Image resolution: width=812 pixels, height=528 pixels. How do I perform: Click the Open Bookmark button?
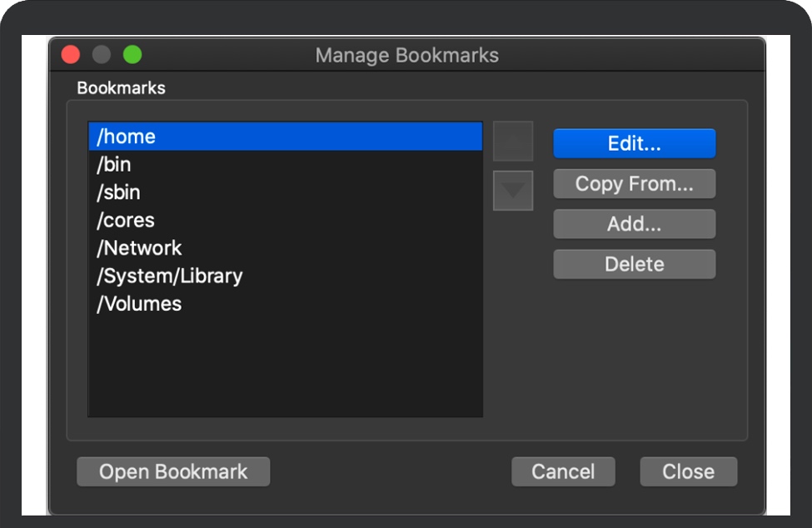coord(173,471)
